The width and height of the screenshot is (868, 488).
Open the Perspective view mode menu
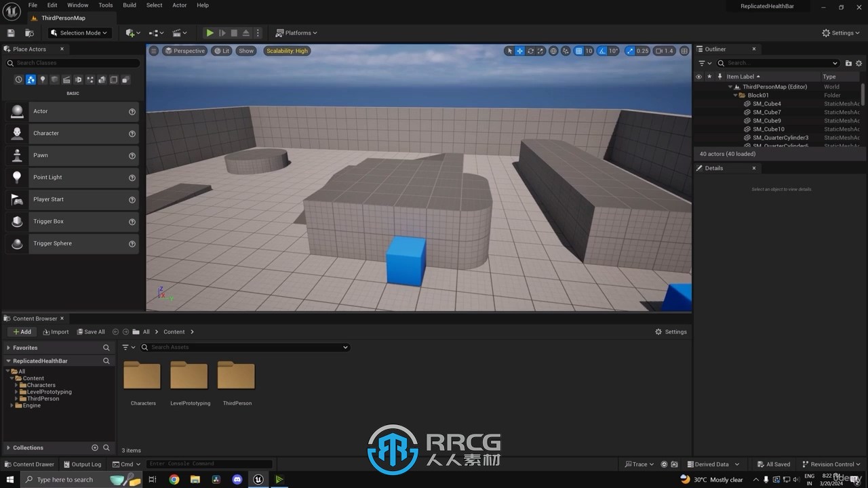coord(184,51)
